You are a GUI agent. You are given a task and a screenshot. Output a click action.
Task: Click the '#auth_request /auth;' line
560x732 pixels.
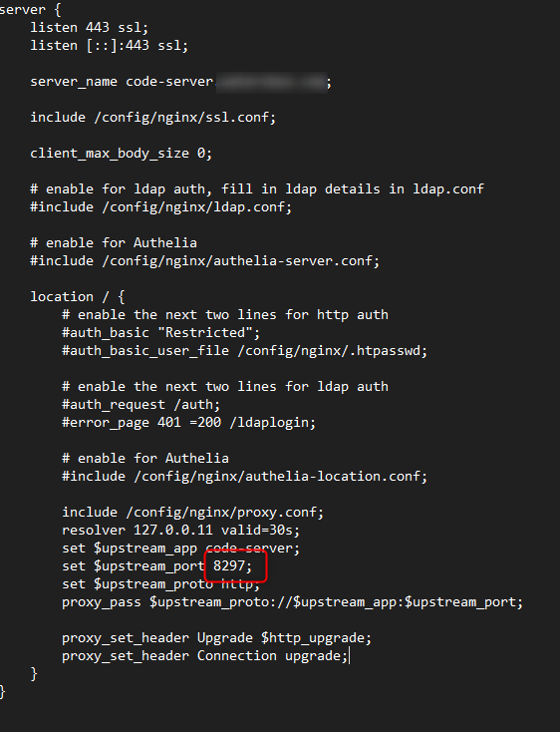[140, 404]
